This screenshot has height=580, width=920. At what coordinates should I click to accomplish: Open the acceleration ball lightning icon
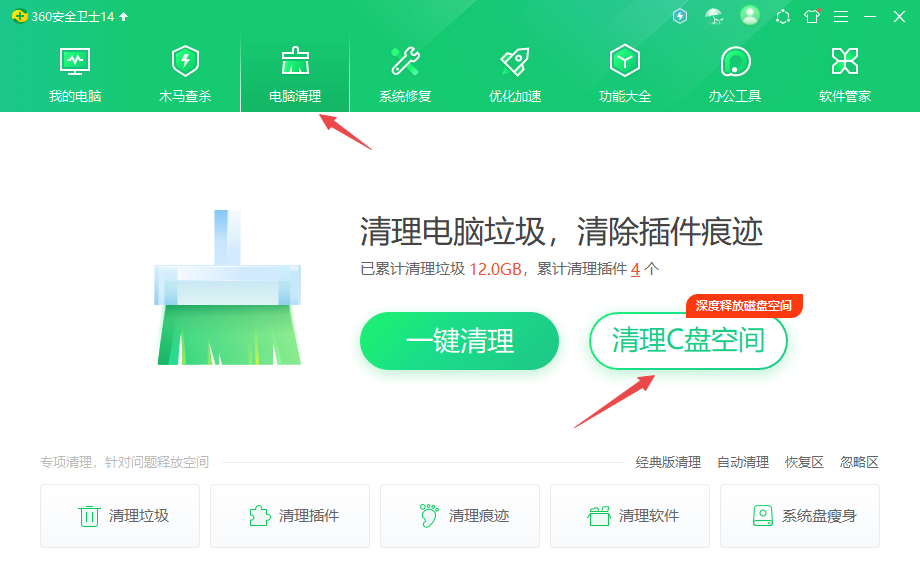(680, 16)
